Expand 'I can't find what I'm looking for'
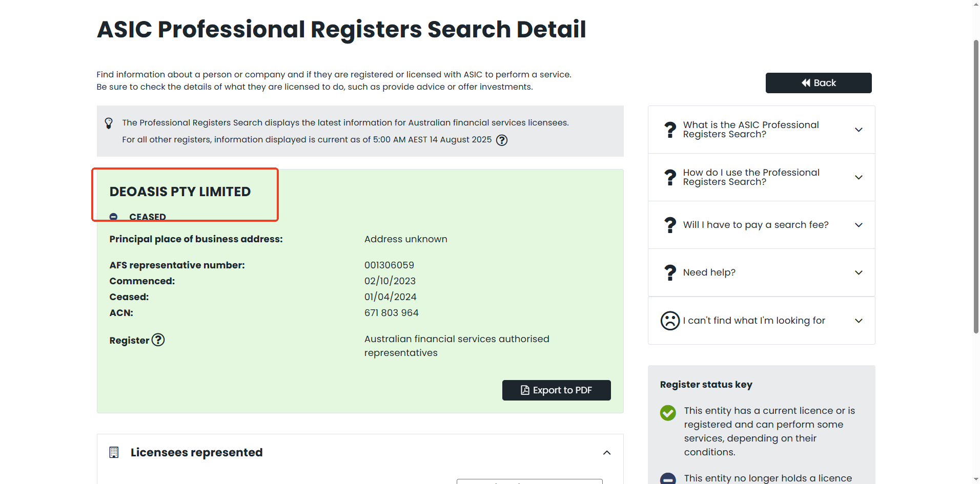 [859, 321]
